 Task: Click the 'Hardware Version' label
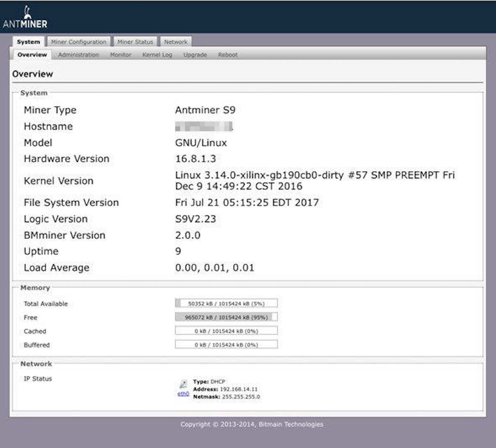(67, 159)
